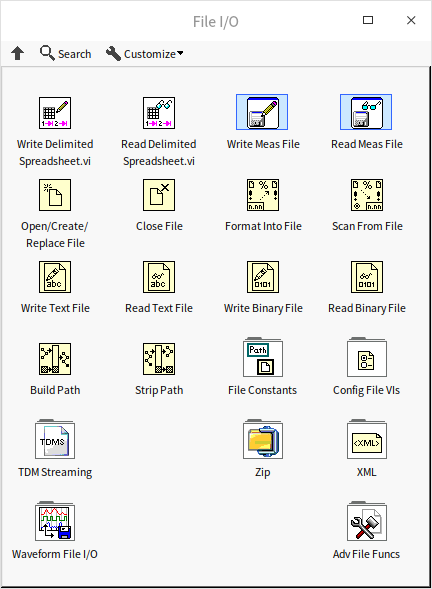The image size is (432, 589).
Task: Maximize the File I/O palette window
Action: pyautogui.click(x=368, y=20)
